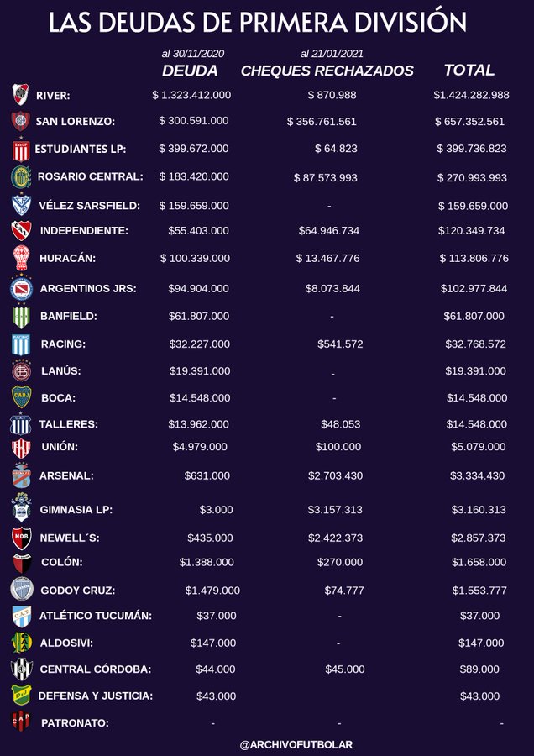The height and width of the screenshot is (756, 534).
Task: Select the Banfield green striped shield
Action: pyautogui.click(x=20, y=317)
